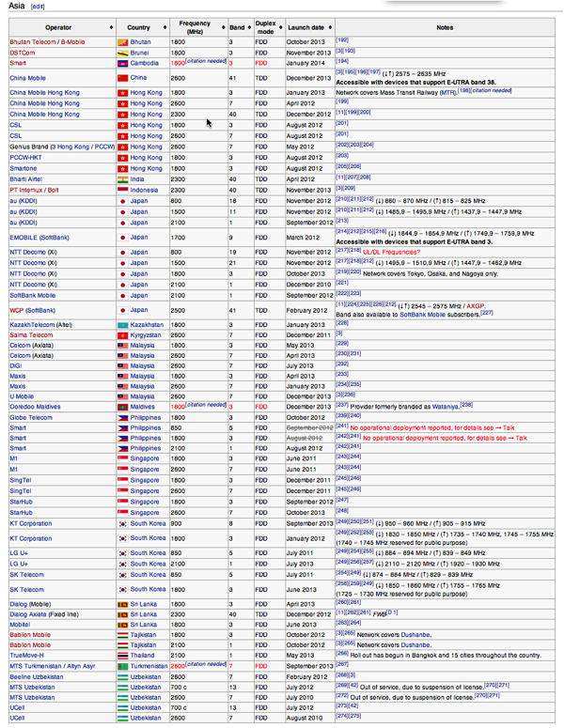The width and height of the screenshot is (564, 728).
Task: Click Hong Kong flag in PCCW-HKT row
Action: [122, 158]
